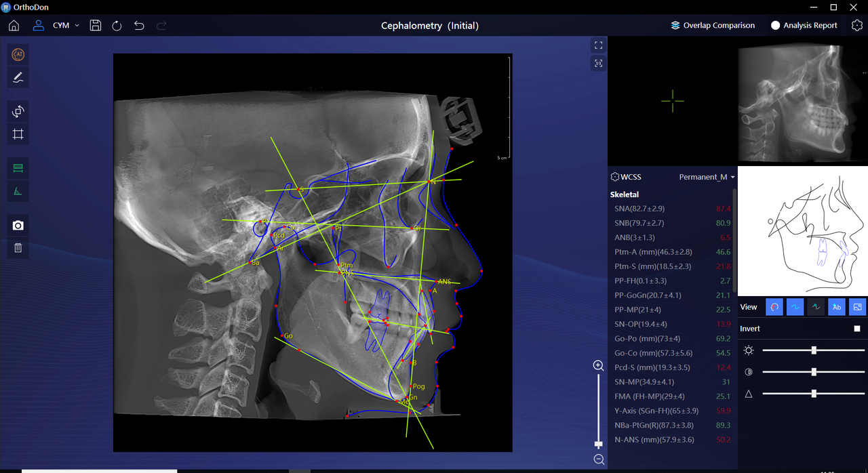Go to the home screen icon
This screenshot has width=868, height=473.
14,26
